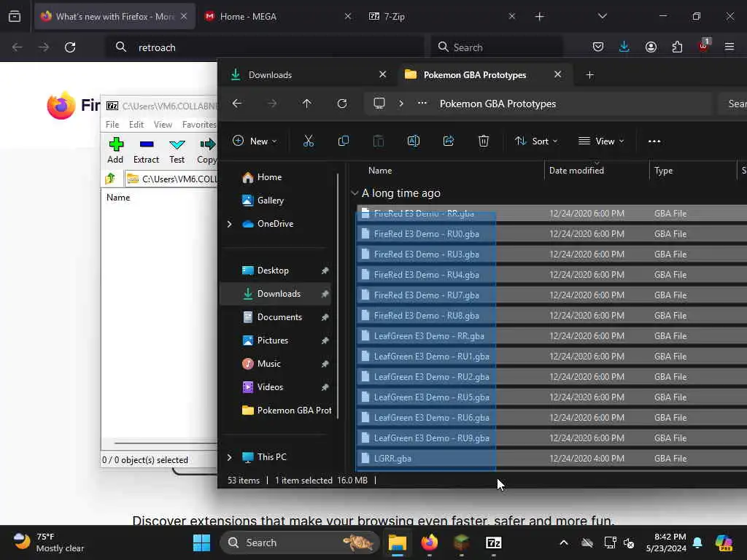Image resolution: width=747 pixels, height=560 pixels.
Task: Collapse the 'A long time ago' group
Action: [x=355, y=192]
